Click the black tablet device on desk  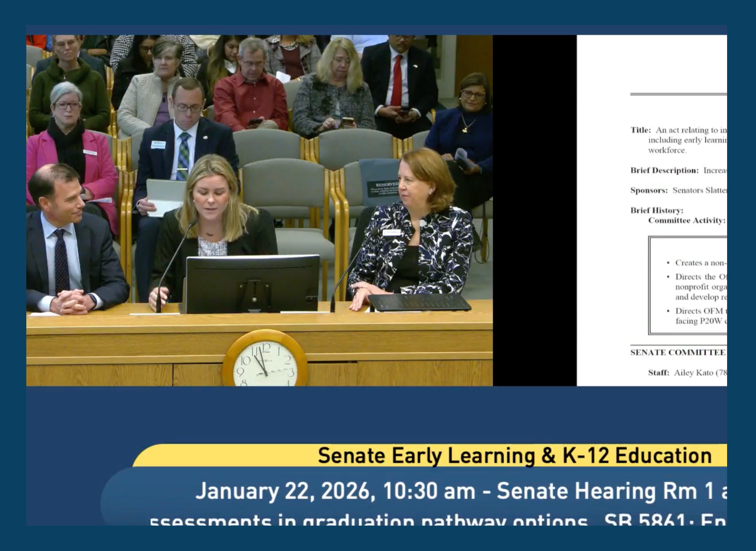click(x=420, y=302)
